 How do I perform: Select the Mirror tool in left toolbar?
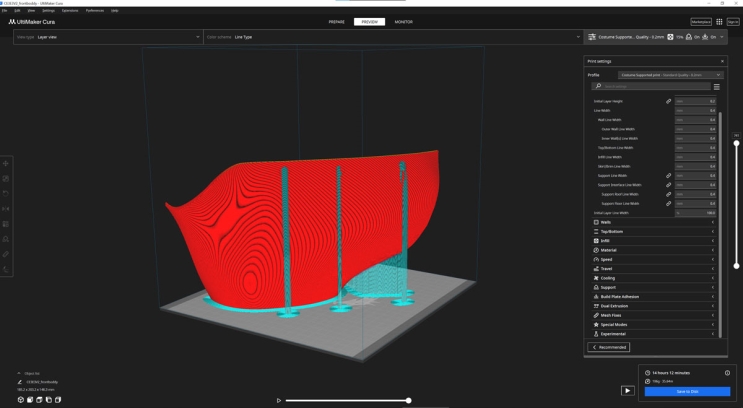click(6, 209)
